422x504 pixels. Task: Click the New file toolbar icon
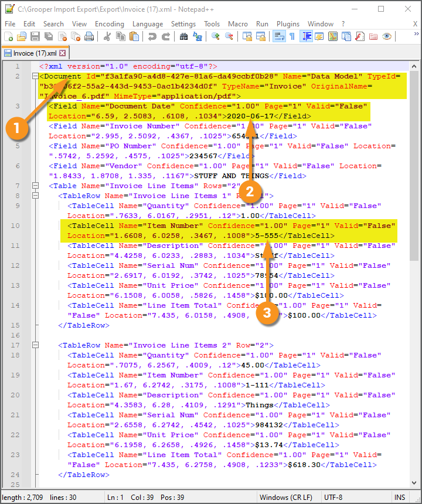point(9,37)
